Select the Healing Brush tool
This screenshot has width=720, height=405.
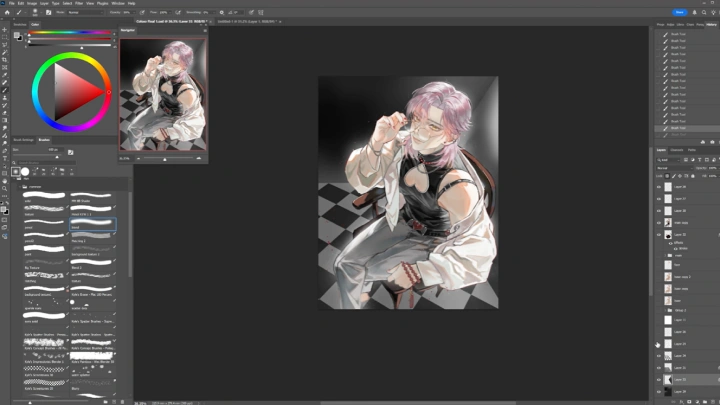point(5,83)
